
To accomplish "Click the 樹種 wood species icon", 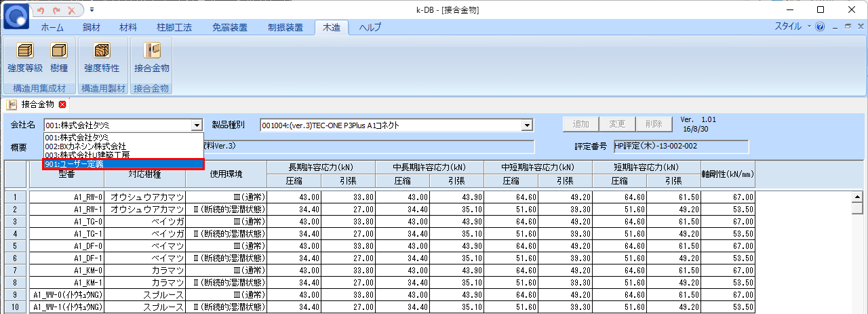I will [59, 57].
